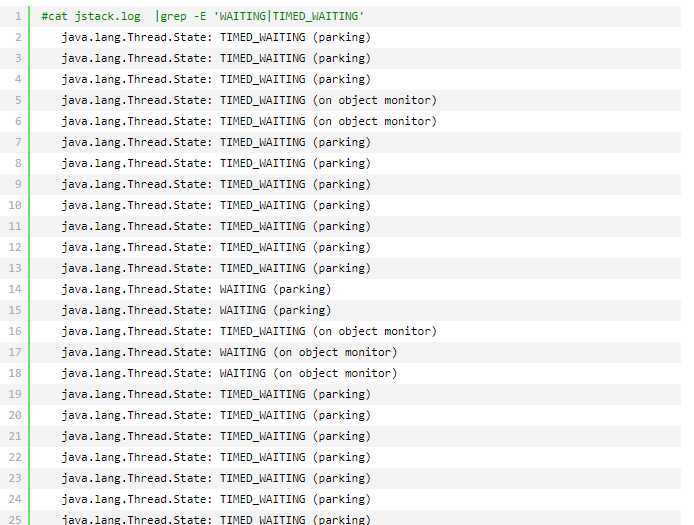Click the thread state text on line 24
The height and width of the screenshot is (525, 694).
pos(216,499)
